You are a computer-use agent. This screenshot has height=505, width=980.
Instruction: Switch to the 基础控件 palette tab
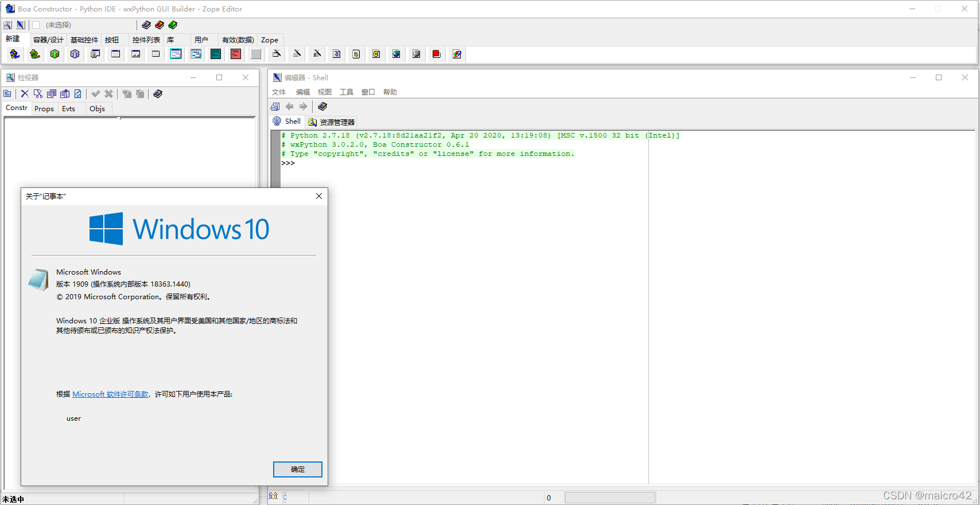(84, 40)
